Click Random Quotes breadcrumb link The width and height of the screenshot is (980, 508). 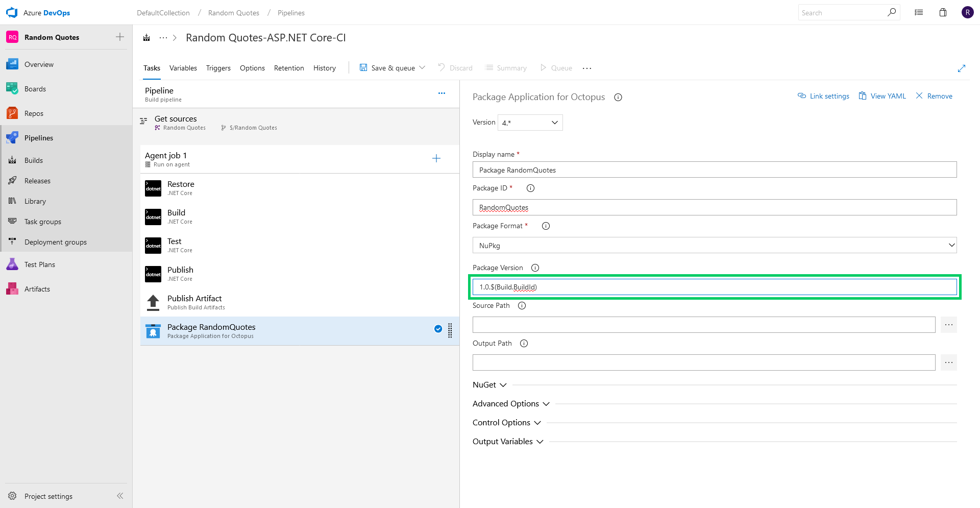[234, 13]
